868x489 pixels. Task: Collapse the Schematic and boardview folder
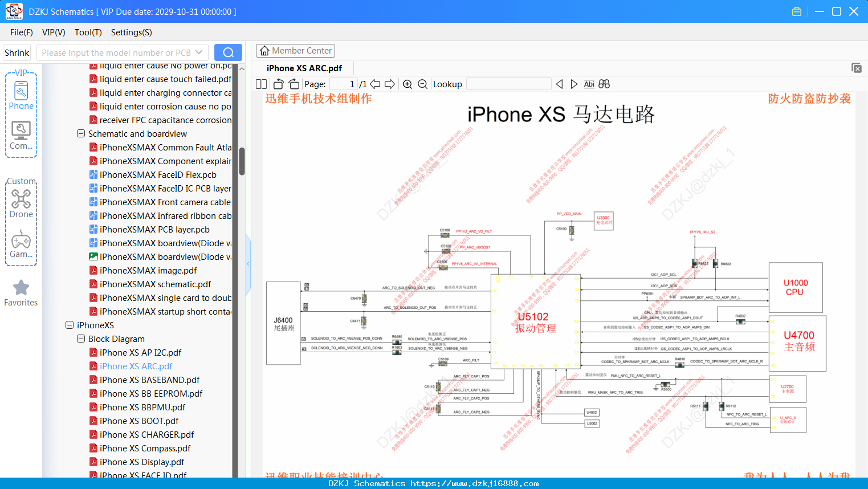tap(81, 133)
